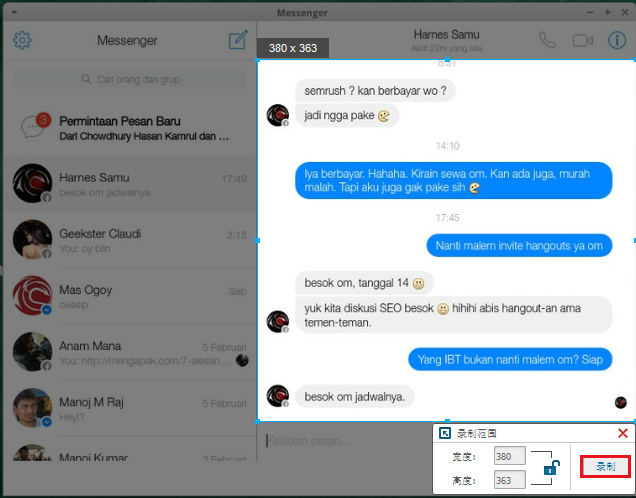This screenshot has height=498, width=636.
Task: Click the search magnifier icon
Action: tap(86, 79)
